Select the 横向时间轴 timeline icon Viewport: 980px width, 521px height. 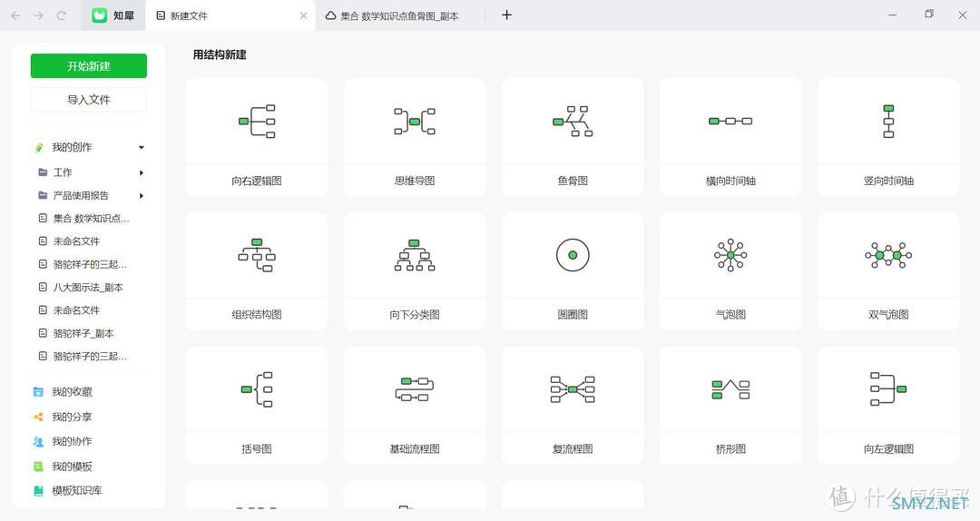click(x=730, y=122)
